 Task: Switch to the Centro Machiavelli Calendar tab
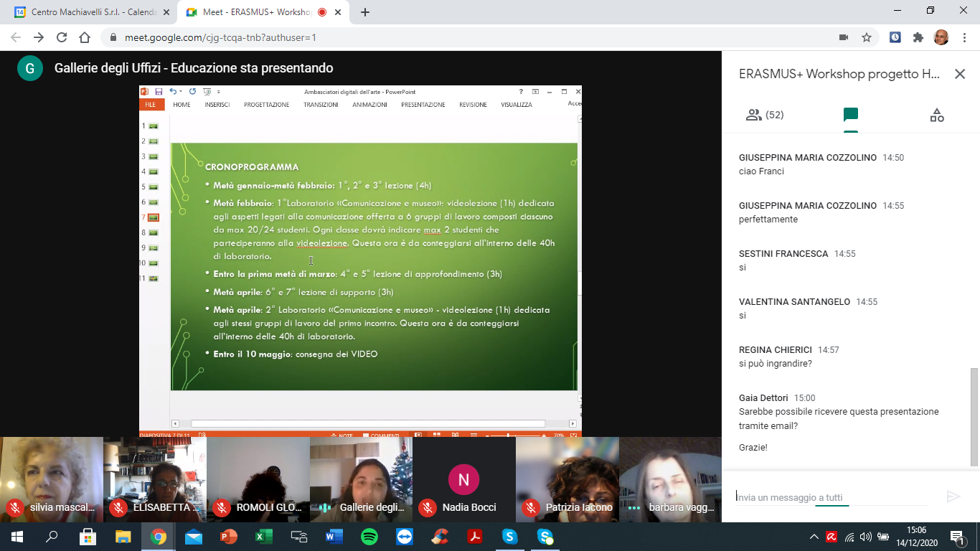point(89,12)
